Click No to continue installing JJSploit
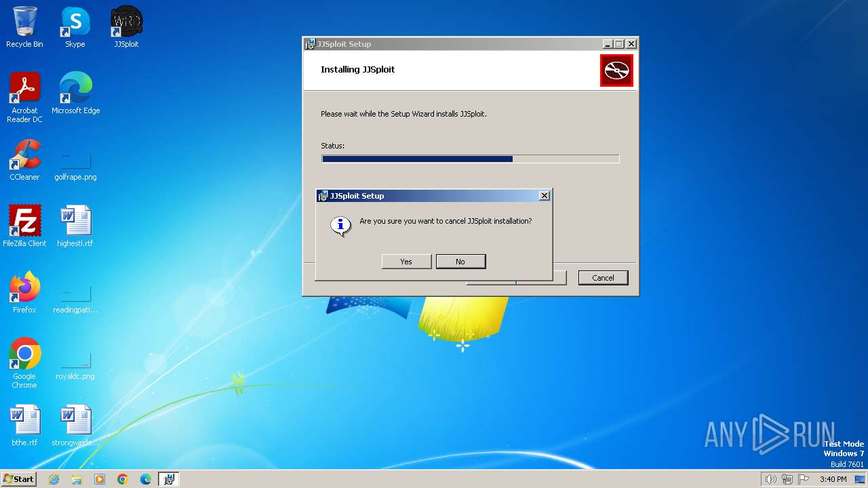Image resolution: width=868 pixels, height=488 pixels. pyautogui.click(x=460, y=262)
